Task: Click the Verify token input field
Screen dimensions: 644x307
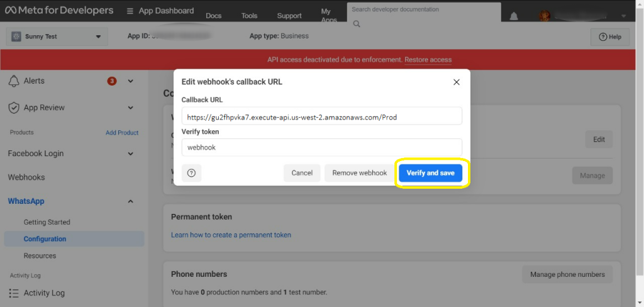Action: click(x=321, y=147)
